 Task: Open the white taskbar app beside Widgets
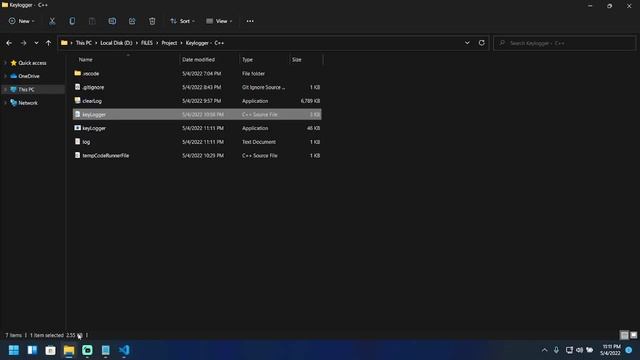[51, 350]
